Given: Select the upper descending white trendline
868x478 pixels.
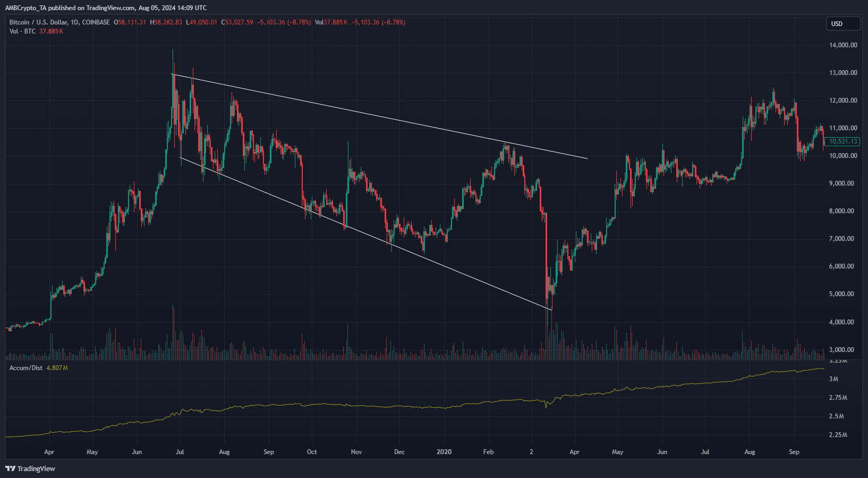Looking at the screenshot, I should pyautogui.click(x=380, y=116).
